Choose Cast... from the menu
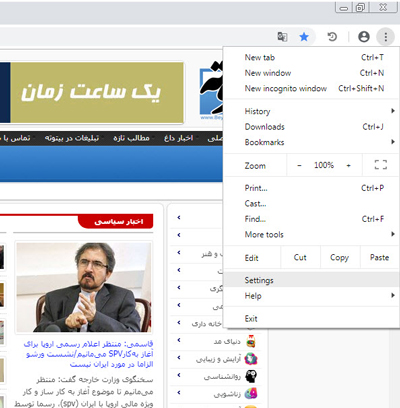This screenshot has height=408, width=400. click(x=311, y=203)
